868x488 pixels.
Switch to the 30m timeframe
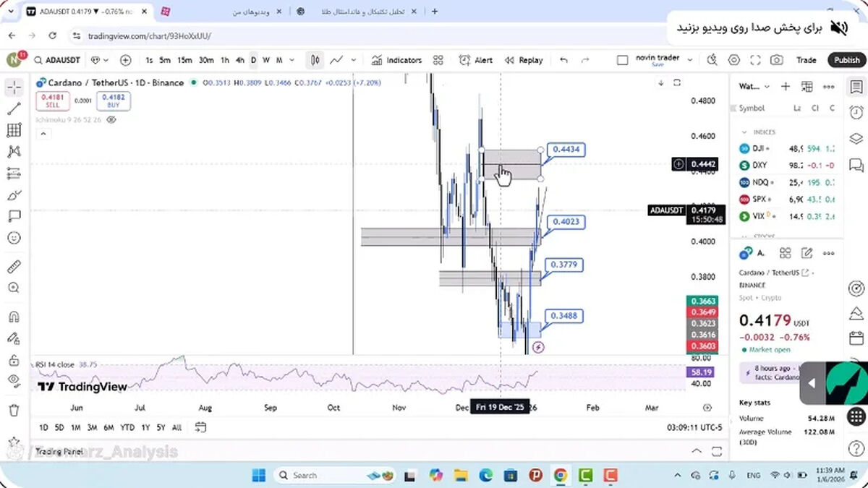206,60
